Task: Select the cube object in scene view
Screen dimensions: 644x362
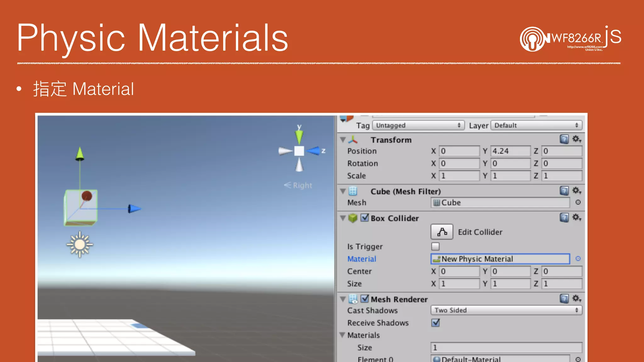Action: point(80,208)
